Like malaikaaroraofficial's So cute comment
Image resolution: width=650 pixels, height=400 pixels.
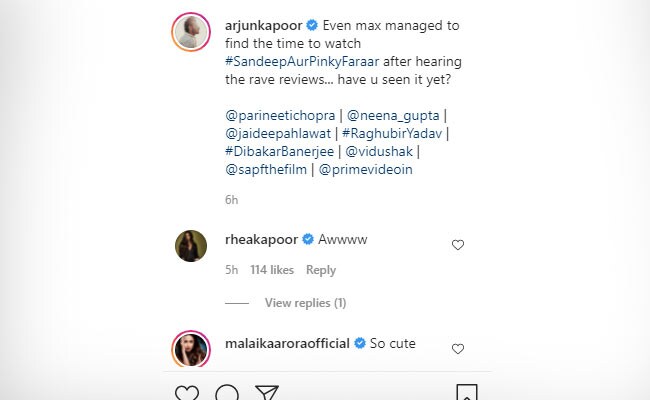[458, 349]
